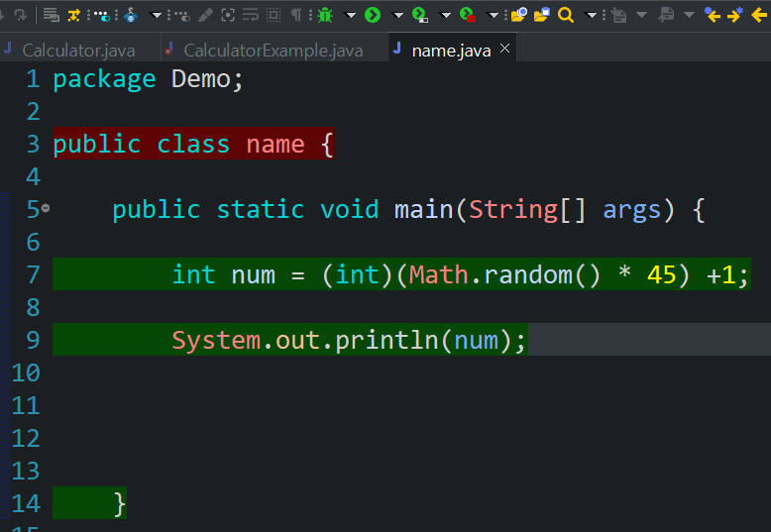The image size is (771, 532).
Task: Click class identifier 'name' on line 3
Action: tap(275, 145)
